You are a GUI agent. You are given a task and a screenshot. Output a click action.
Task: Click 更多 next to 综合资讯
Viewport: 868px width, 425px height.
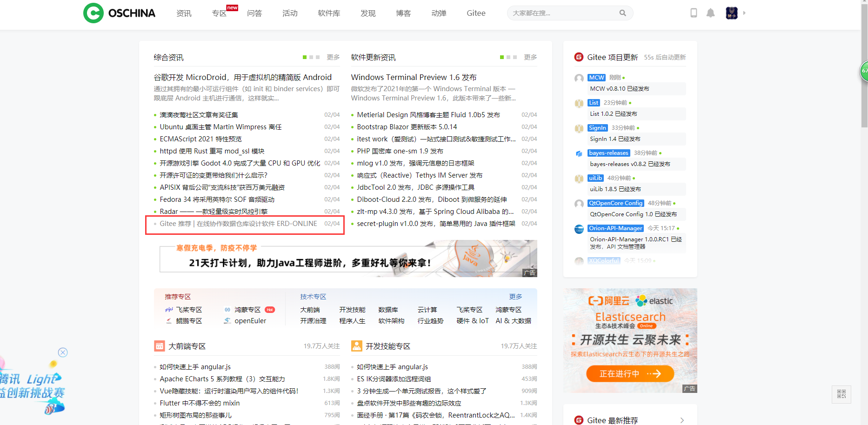pyautogui.click(x=333, y=57)
